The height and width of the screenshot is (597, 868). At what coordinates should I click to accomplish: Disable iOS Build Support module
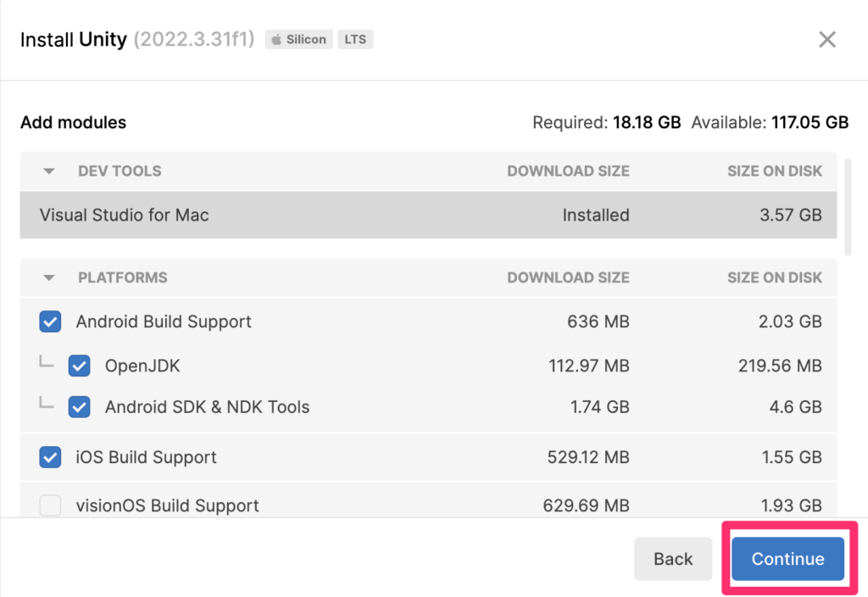(50, 457)
